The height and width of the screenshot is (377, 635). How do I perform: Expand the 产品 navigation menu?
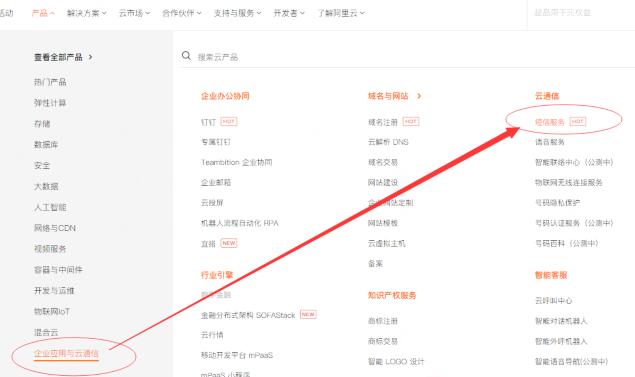[x=43, y=13]
